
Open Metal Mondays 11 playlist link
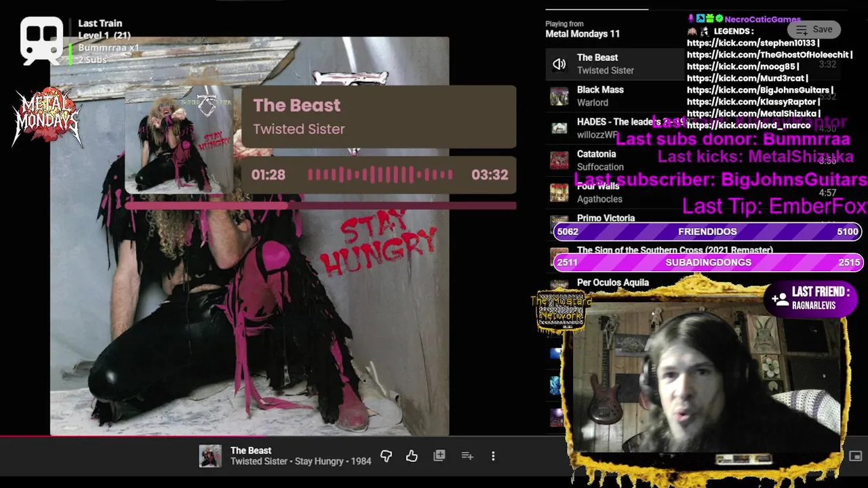click(x=583, y=34)
